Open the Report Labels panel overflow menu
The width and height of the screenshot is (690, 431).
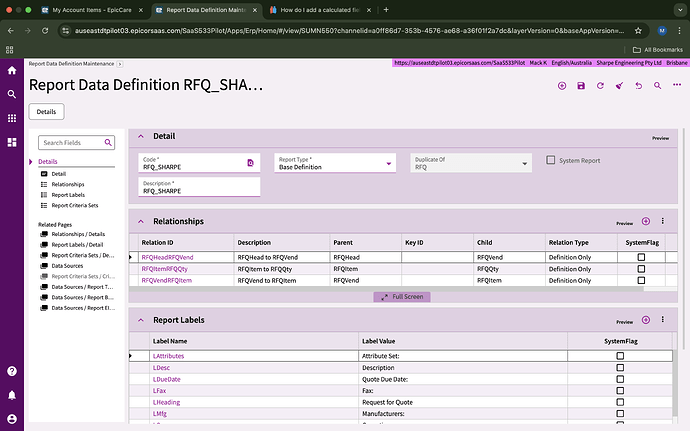pos(663,320)
